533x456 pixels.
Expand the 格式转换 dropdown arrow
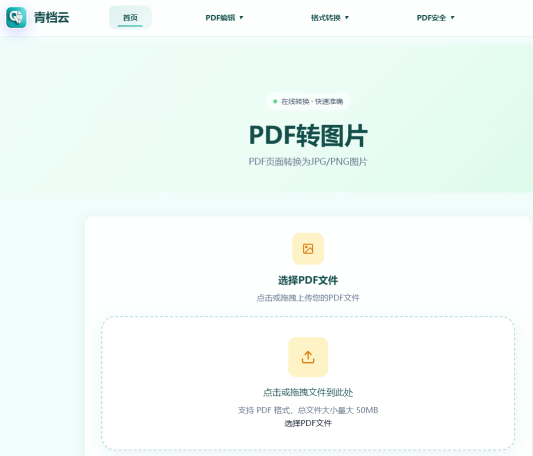tap(347, 18)
